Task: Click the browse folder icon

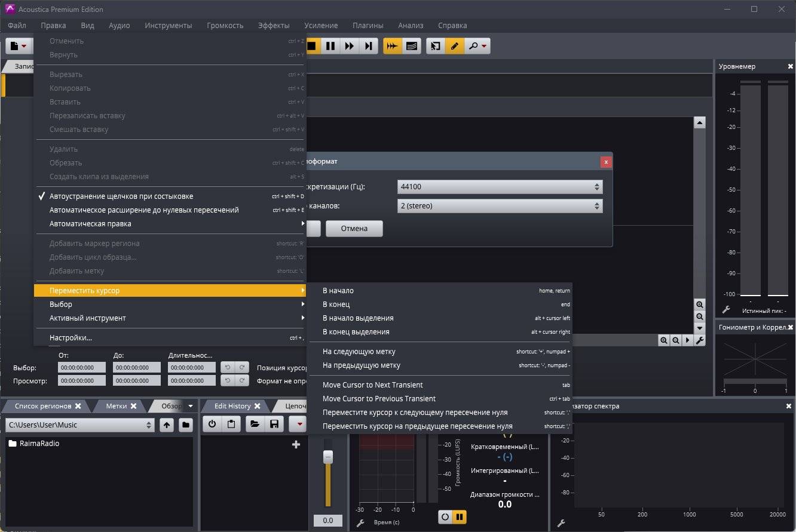Action: click(186, 425)
